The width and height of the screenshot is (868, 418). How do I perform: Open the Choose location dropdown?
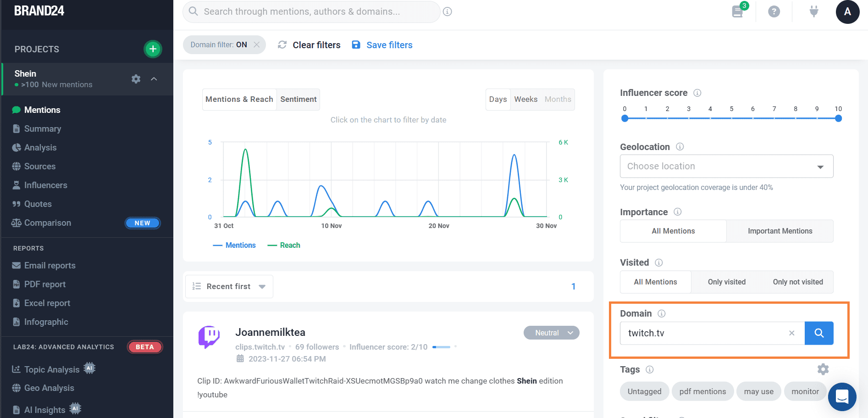tap(726, 166)
